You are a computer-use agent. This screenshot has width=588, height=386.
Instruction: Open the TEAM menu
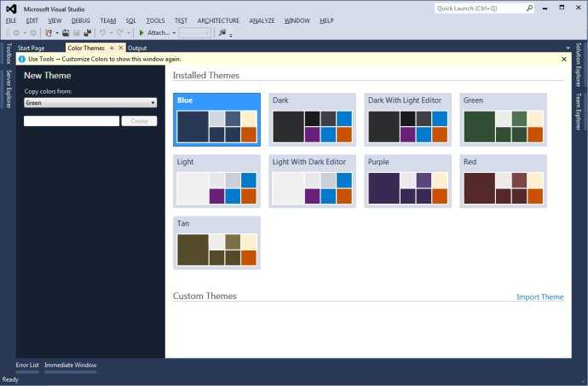pos(108,20)
